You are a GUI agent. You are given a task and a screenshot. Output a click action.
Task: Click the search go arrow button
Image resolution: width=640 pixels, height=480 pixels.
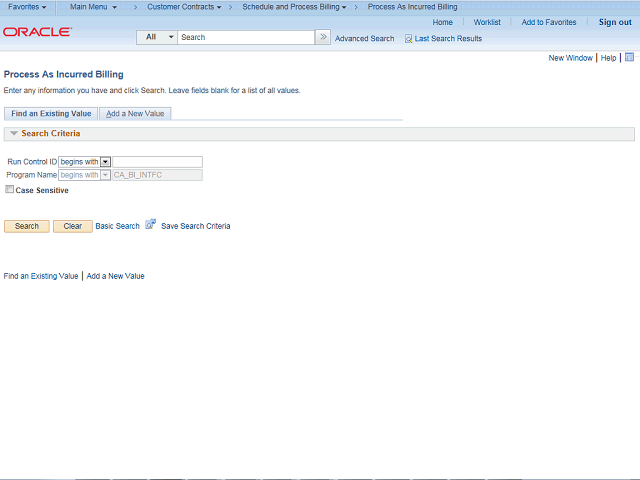pyautogui.click(x=323, y=37)
